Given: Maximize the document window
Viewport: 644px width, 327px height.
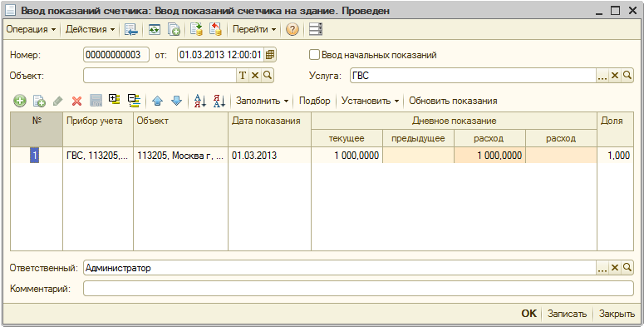Looking at the screenshot, I should (x=615, y=11).
